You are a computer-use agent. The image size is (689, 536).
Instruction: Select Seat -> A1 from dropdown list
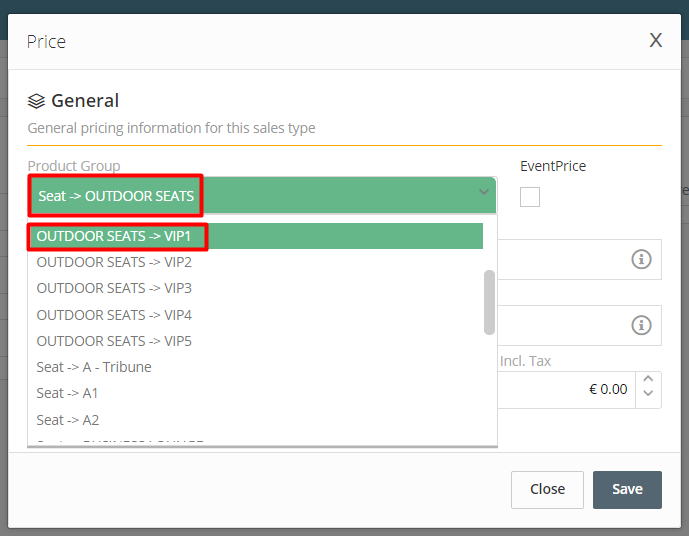point(255,393)
